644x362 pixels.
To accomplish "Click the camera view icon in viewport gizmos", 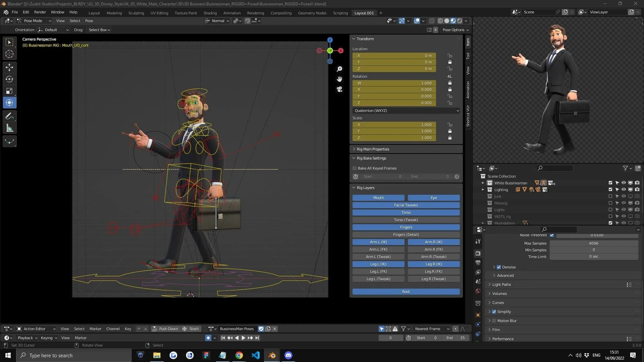I will click(x=339, y=89).
